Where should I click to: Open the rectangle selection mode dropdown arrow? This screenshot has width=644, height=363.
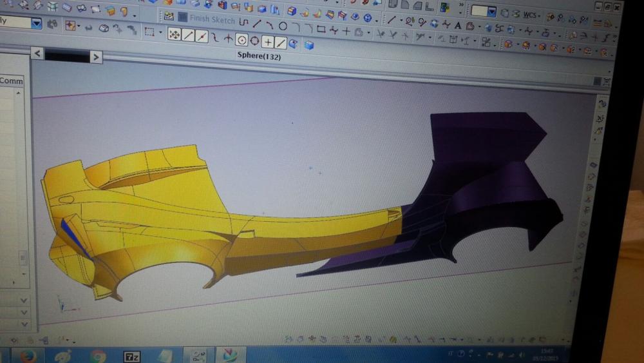160,32
